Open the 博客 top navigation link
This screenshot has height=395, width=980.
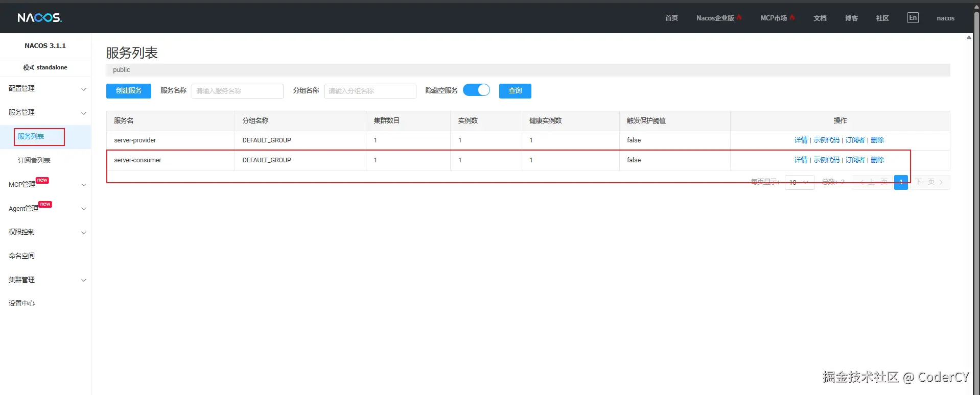[x=851, y=18]
